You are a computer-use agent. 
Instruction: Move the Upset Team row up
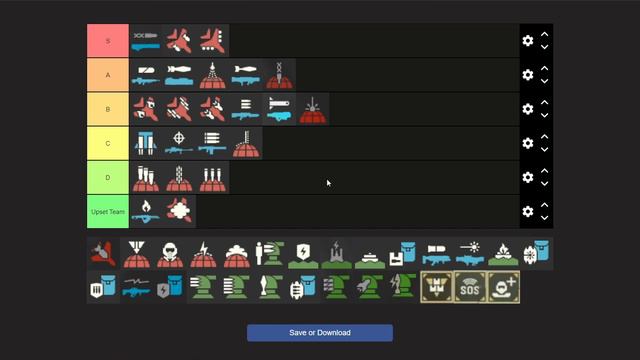(x=544, y=205)
